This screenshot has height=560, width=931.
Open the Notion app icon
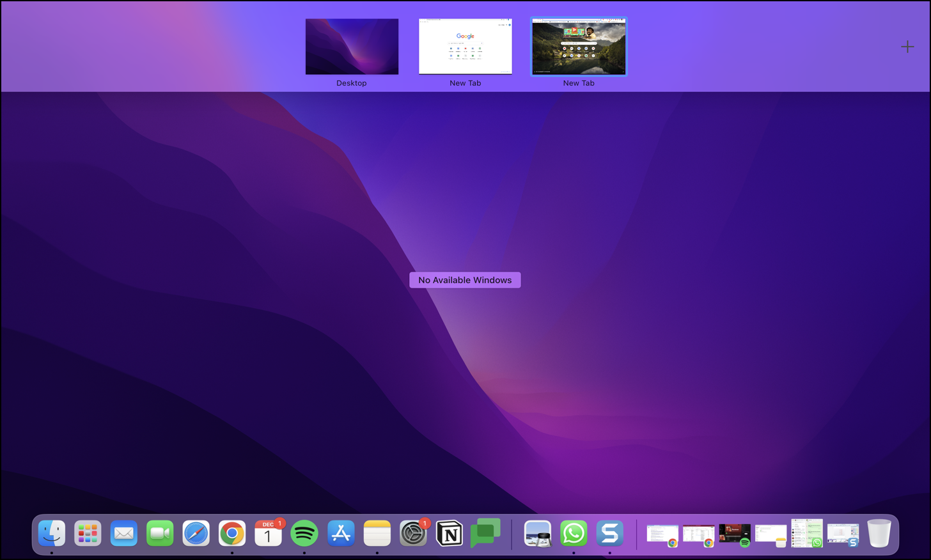click(x=450, y=533)
